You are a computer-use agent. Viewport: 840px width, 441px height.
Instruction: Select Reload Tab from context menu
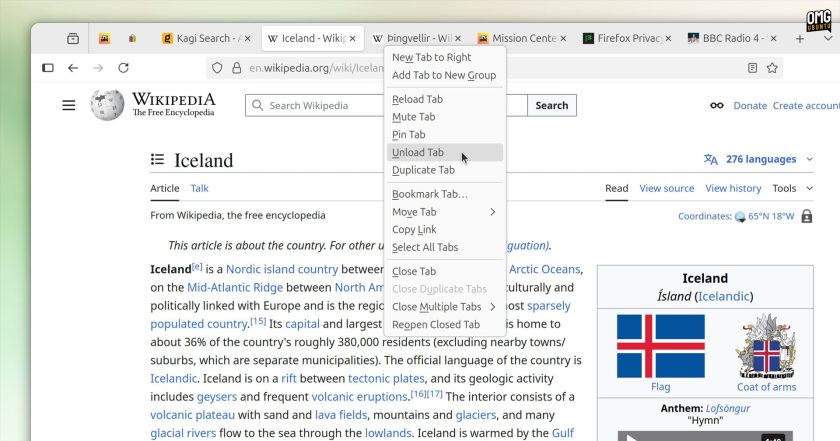(445, 99)
